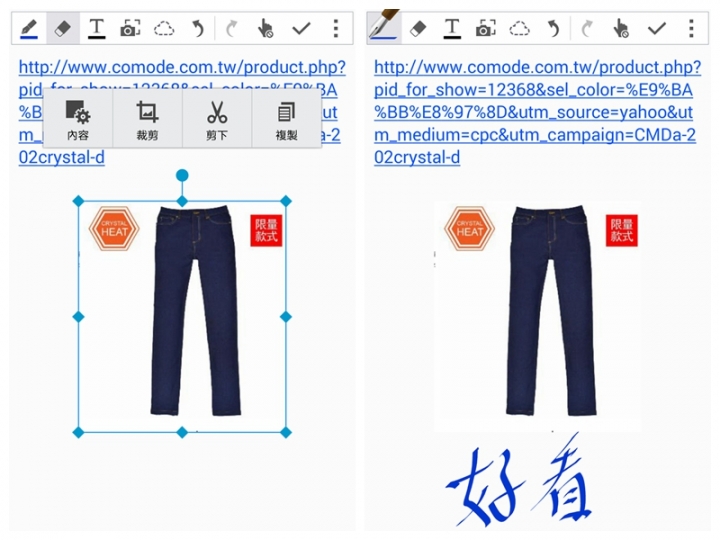720x540 pixels.
Task: Confirm with checkmark in right toolbar
Action: click(x=657, y=28)
